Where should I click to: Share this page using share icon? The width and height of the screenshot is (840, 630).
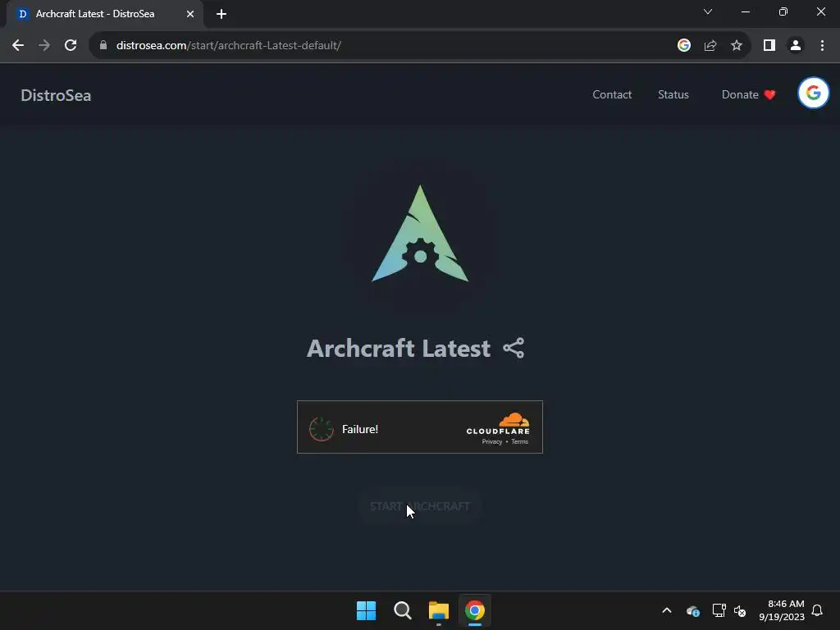coord(710,46)
